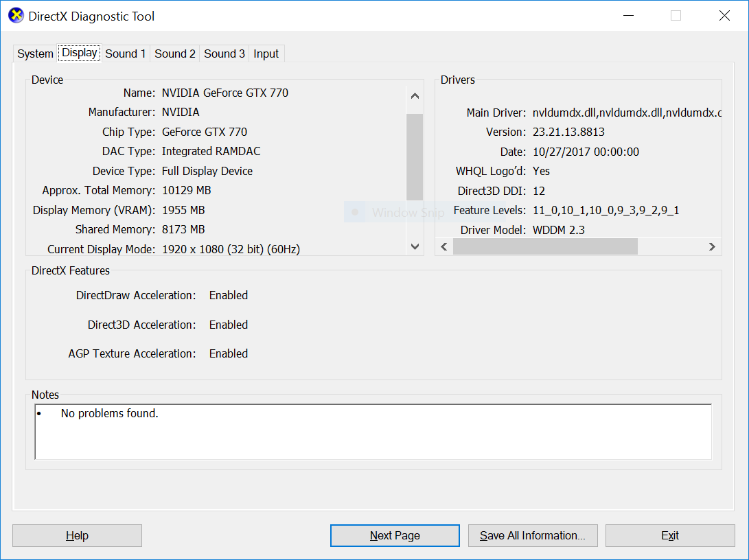The image size is (749, 560).
Task: Click the DirectX Diagnostic Tool title bar icon
Action: (x=16, y=15)
